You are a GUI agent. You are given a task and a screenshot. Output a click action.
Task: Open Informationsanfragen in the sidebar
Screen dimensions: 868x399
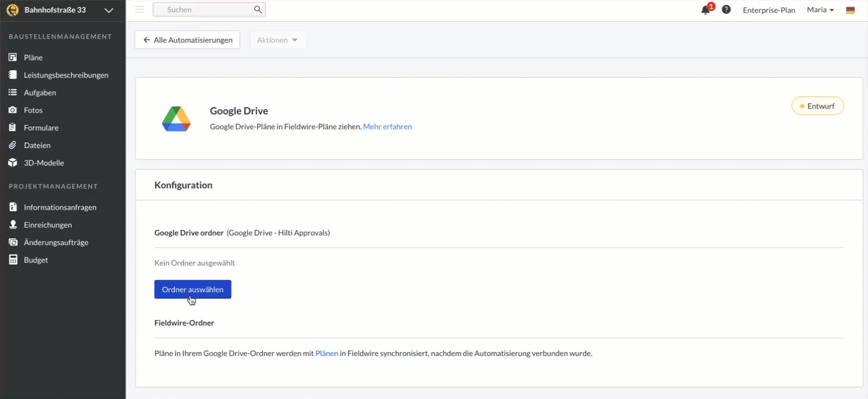click(x=60, y=207)
